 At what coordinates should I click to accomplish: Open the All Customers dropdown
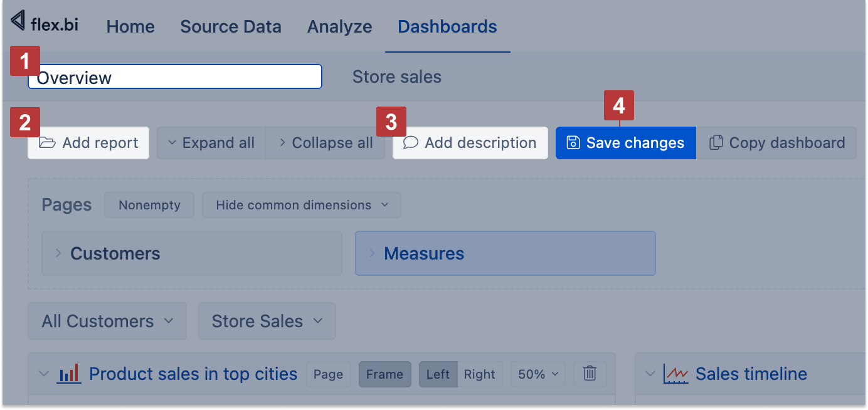pos(107,320)
